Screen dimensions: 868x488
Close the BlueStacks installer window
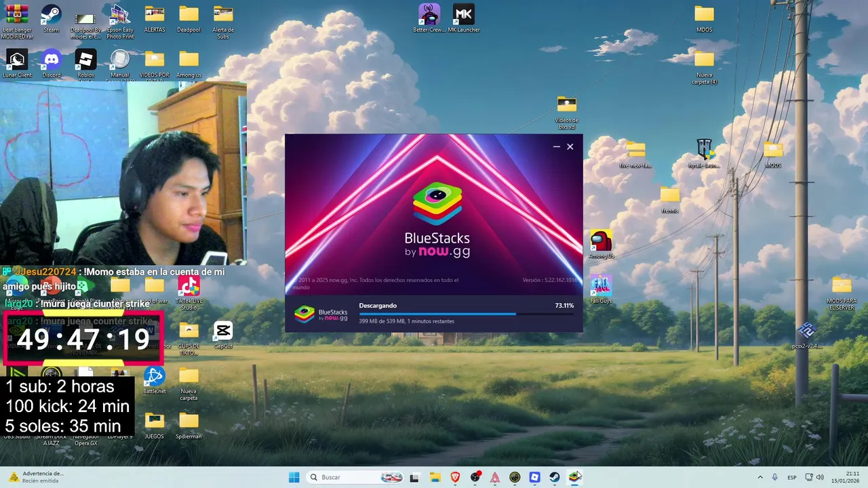tap(570, 146)
